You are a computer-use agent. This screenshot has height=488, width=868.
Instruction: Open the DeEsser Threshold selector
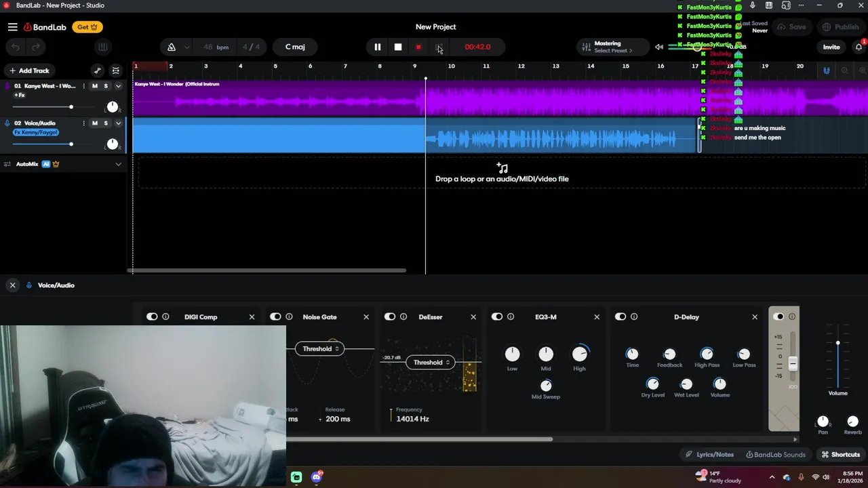click(x=430, y=362)
